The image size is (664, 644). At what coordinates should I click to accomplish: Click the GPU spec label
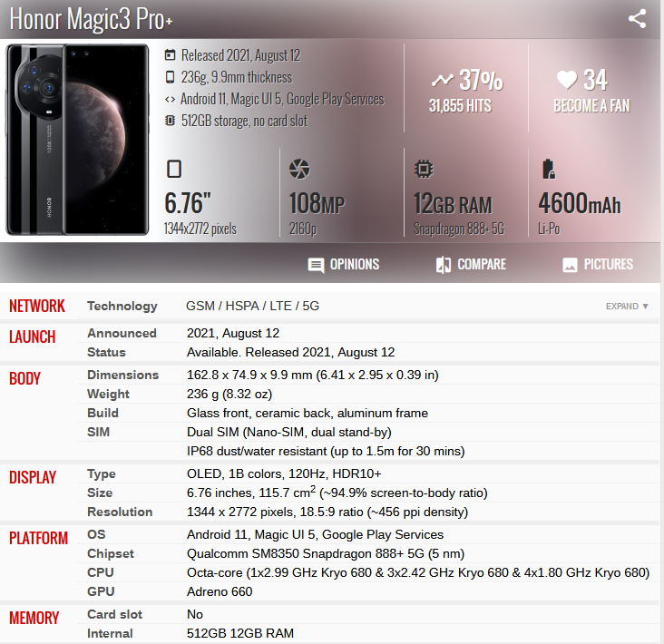pyautogui.click(x=100, y=591)
